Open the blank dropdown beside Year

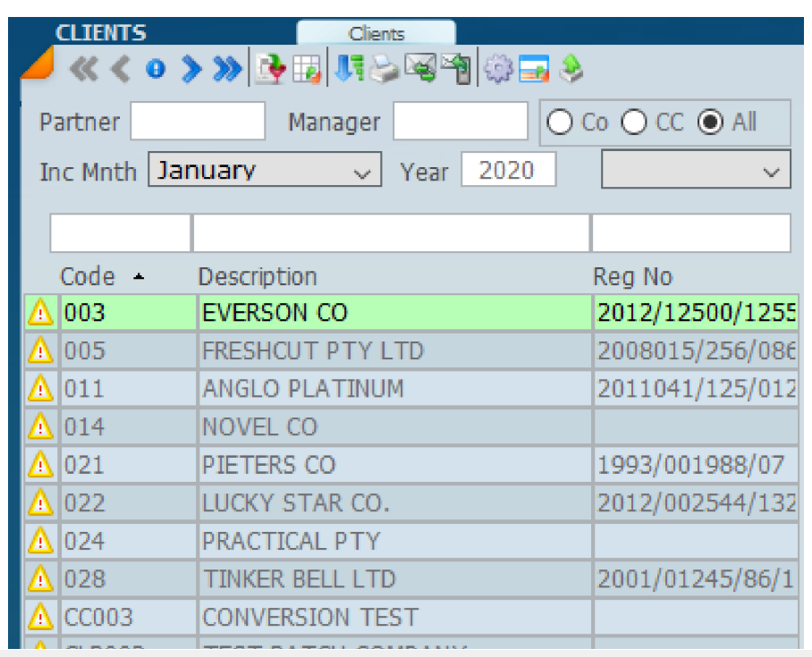coord(696,170)
